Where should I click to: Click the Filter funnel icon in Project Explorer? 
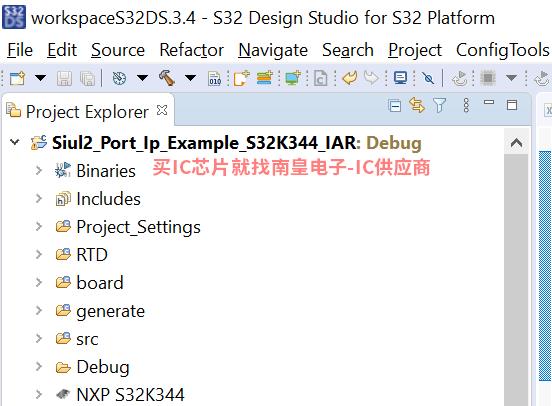coord(439,105)
